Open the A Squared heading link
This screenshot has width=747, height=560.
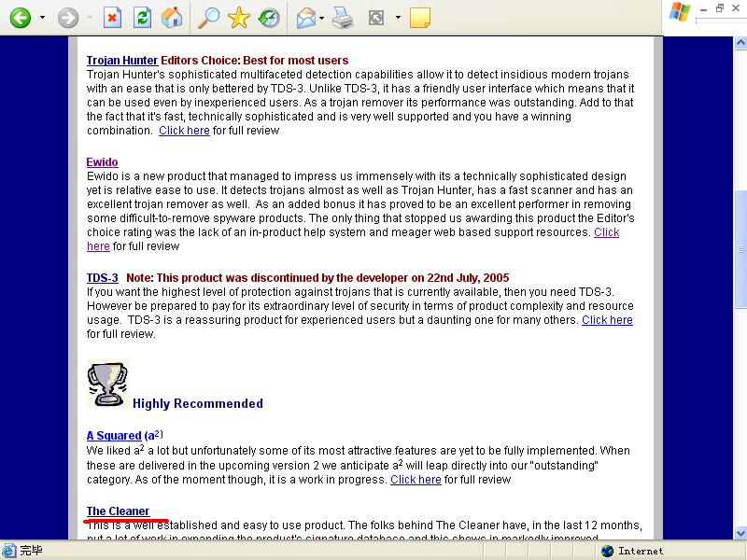[114, 436]
